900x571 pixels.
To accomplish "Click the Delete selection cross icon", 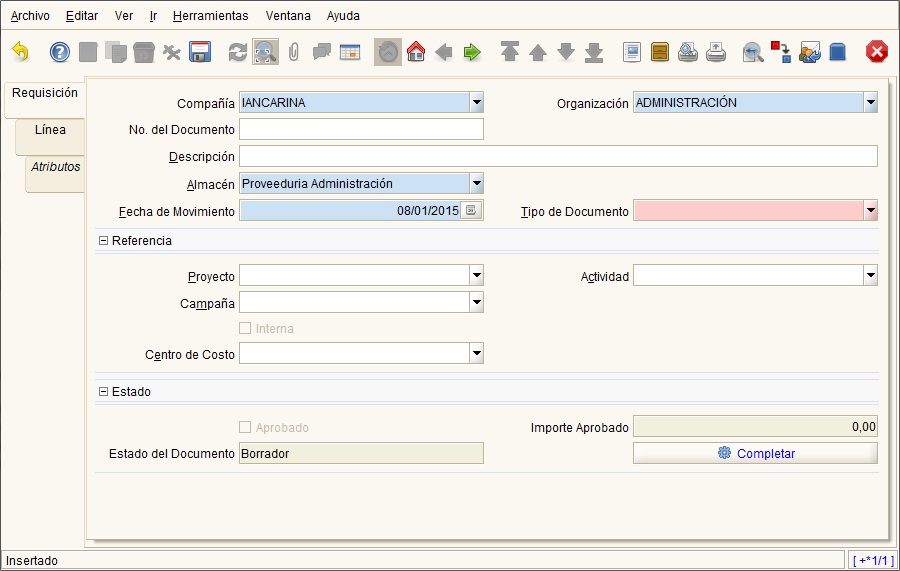I will click(x=171, y=52).
